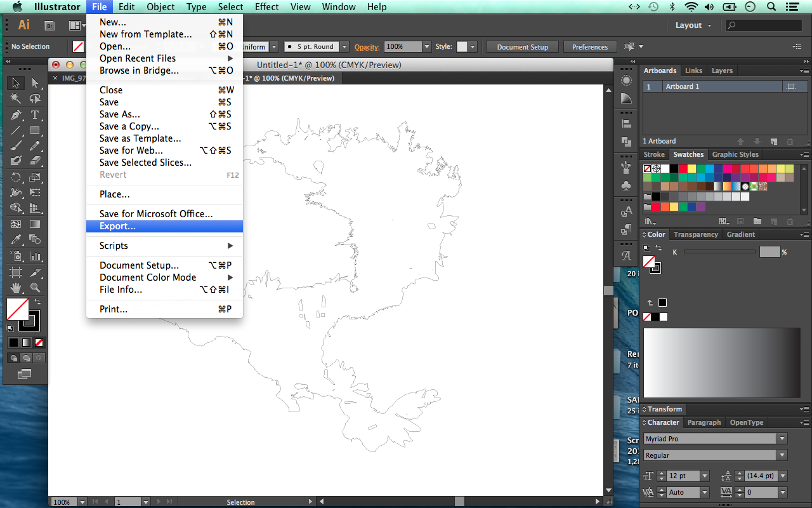Swap fill and stroke in Color panel

pyautogui.click(x=659, y=248)
